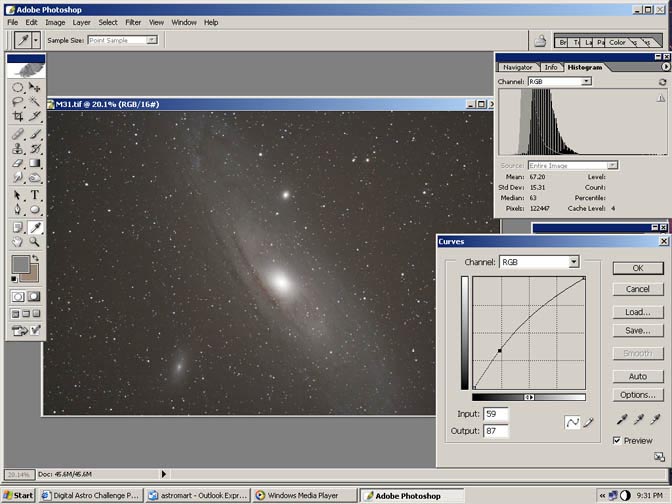The height and width of the screenshot is (504, 672).
Task: Click the histogram cached data warning icon
Action: (660, 98)
